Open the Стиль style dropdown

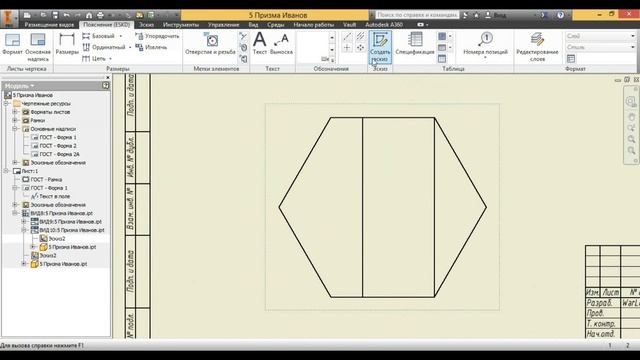600,47
